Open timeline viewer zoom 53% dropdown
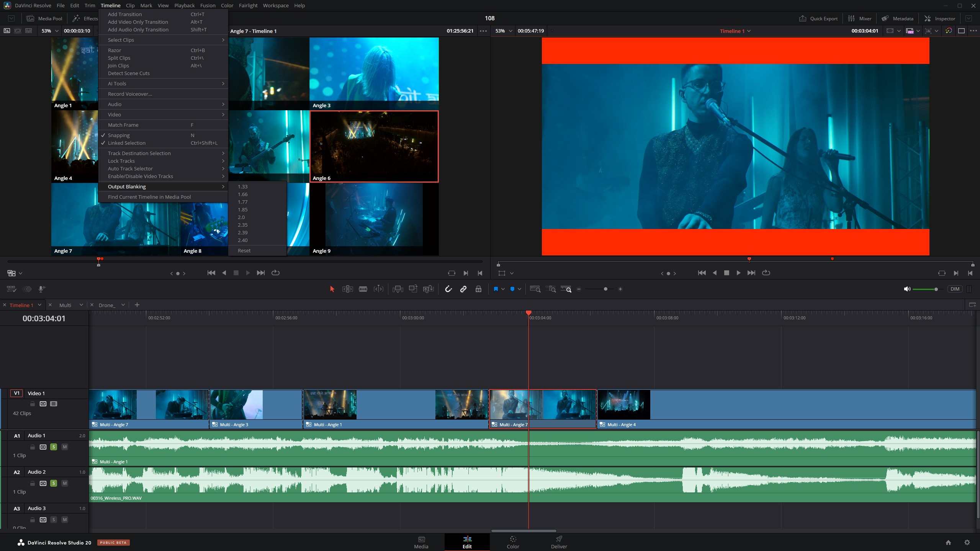Image resolution: width=980 pixels, height=551 pixels. click(504, 31)
